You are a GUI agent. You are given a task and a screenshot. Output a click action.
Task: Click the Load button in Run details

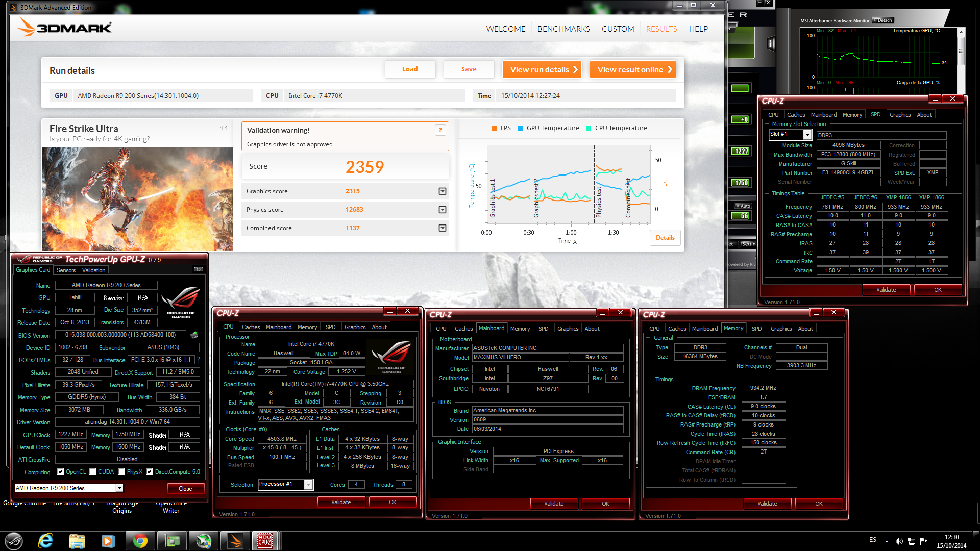[x=410, y=69]
